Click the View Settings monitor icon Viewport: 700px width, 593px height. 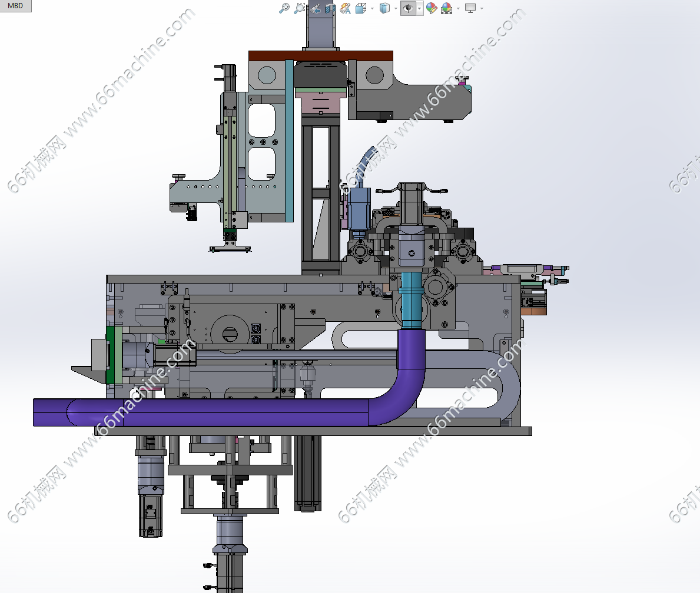point(470,8)
